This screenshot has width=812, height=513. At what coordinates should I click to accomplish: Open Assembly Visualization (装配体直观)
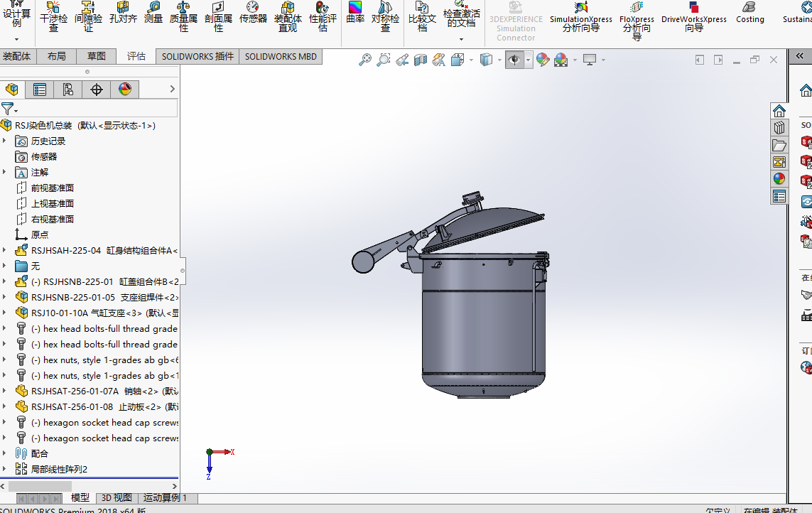click(288, 16)
